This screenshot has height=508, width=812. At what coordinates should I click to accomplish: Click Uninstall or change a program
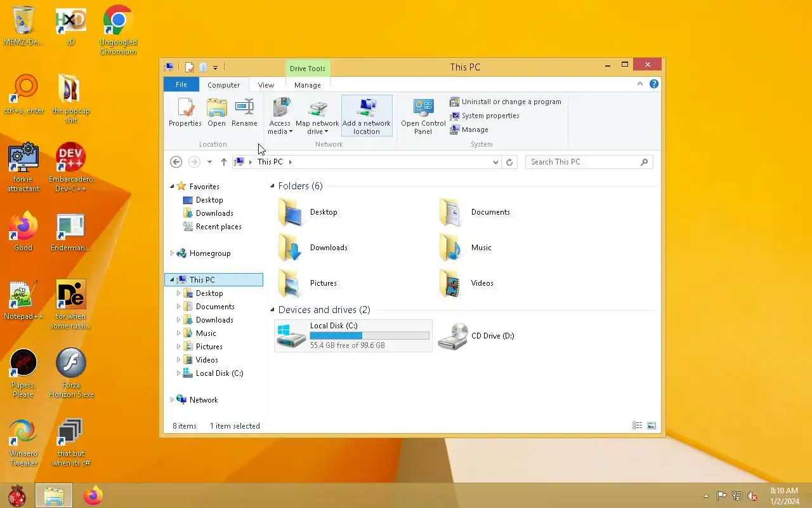tap(506, 102)
